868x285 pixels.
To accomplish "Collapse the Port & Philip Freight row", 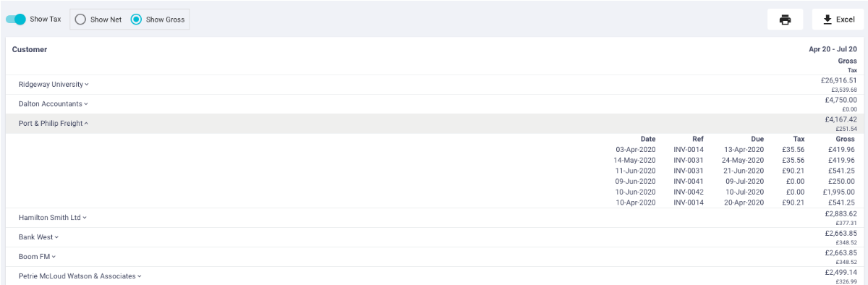I will [54, 124].
